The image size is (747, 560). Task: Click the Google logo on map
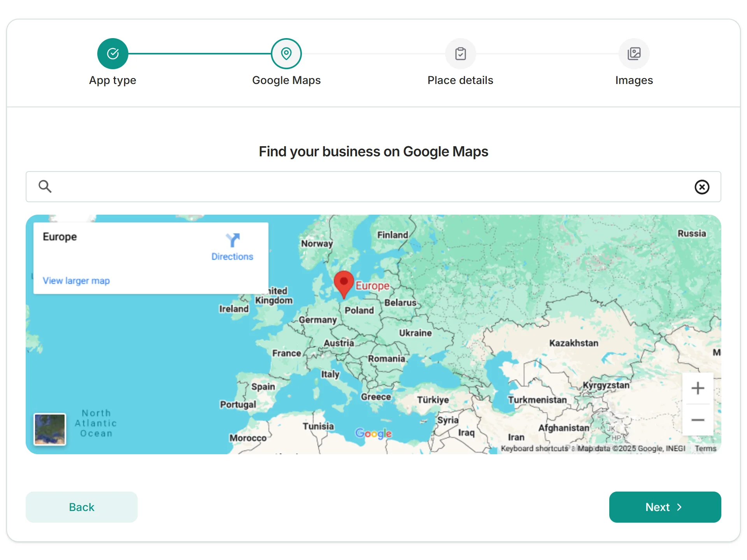pyautogui.click(x=373, y=433)
